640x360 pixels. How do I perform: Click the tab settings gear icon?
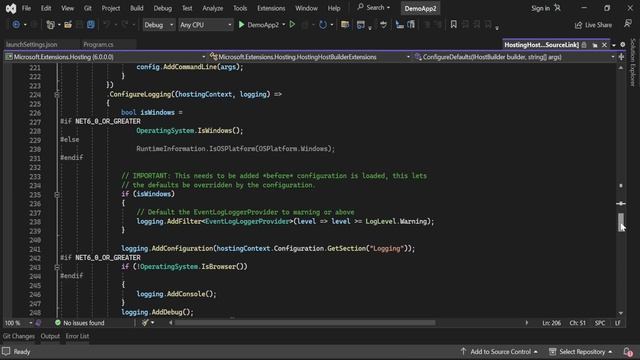622,45
